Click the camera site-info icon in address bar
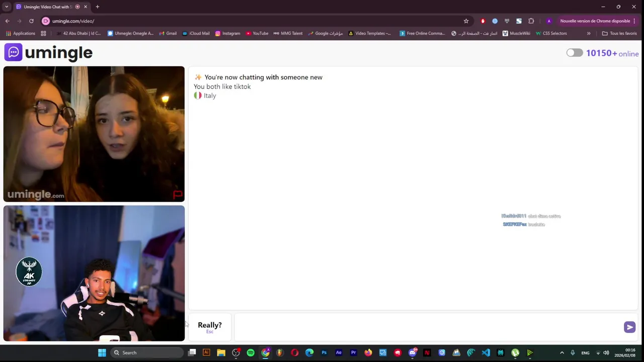This screenshot has width=644, height=362. pyautogui.click(x=46, y=21)
